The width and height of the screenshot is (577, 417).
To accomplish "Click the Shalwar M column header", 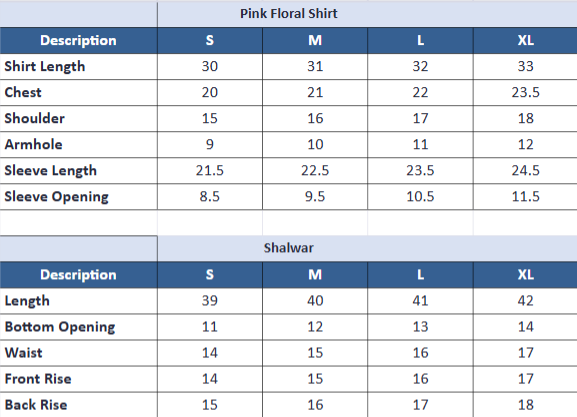I will (315, 275).
